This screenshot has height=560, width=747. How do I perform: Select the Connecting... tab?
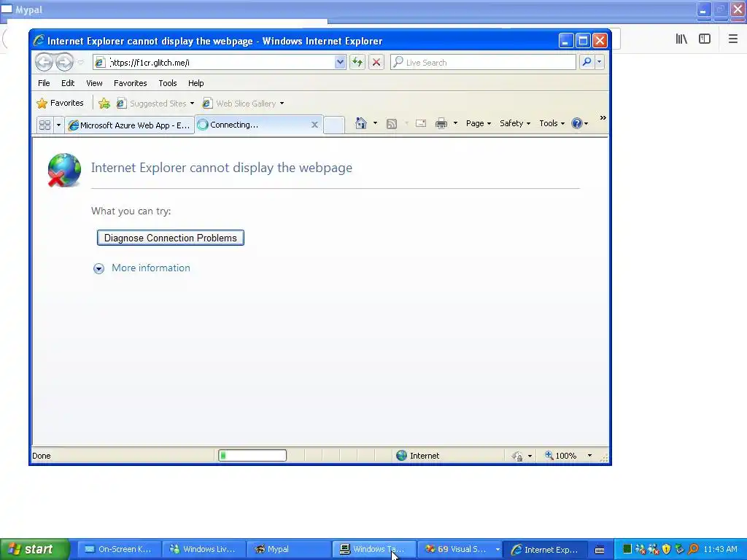coord(252,125)
